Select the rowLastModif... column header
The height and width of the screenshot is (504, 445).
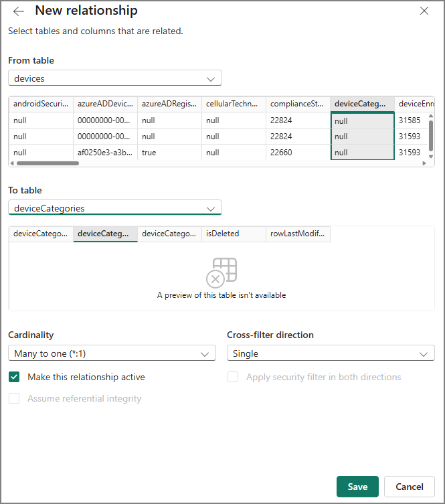point(298,234)
